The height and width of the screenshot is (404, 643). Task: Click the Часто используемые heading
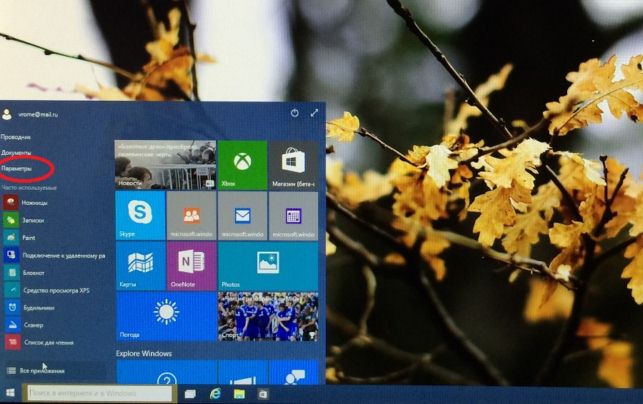coord(29,187)
